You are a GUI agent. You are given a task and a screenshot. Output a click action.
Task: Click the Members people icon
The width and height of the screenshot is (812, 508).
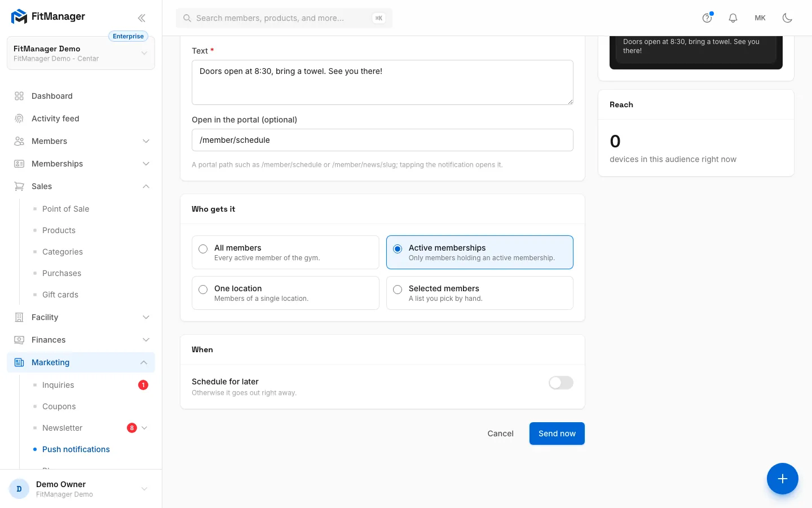pyautogui.click(x=19, y=141)
